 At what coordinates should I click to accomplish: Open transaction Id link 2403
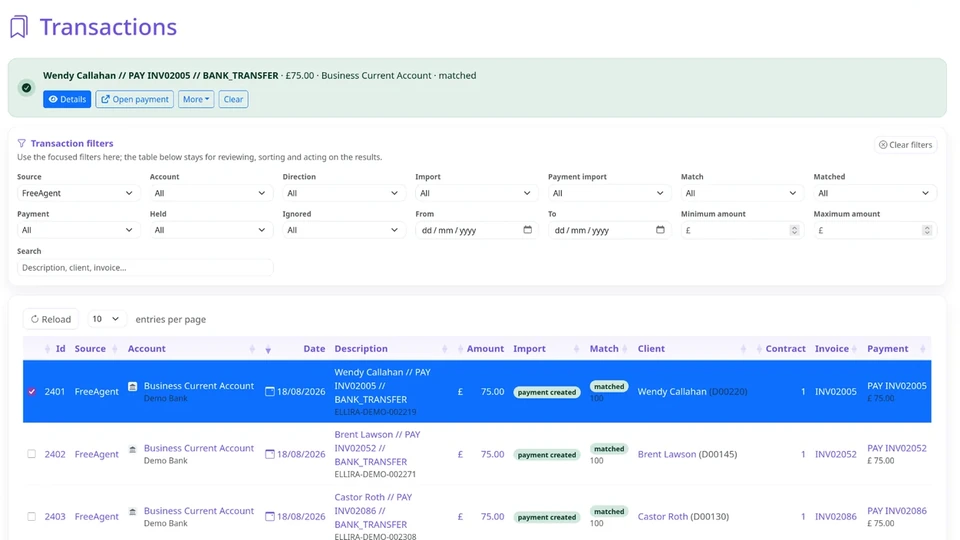pyautogui.click(x=54, y=517)
